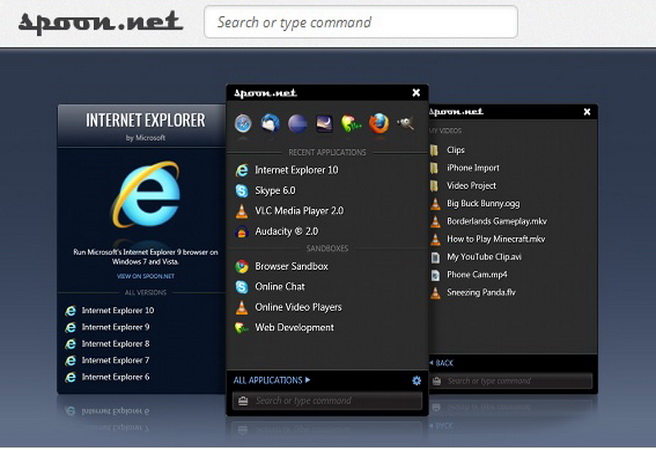The height and width of the screenshot is (450, 656).
Task: Open the GIMP mascot icon
Action: (x=405, y=123)
